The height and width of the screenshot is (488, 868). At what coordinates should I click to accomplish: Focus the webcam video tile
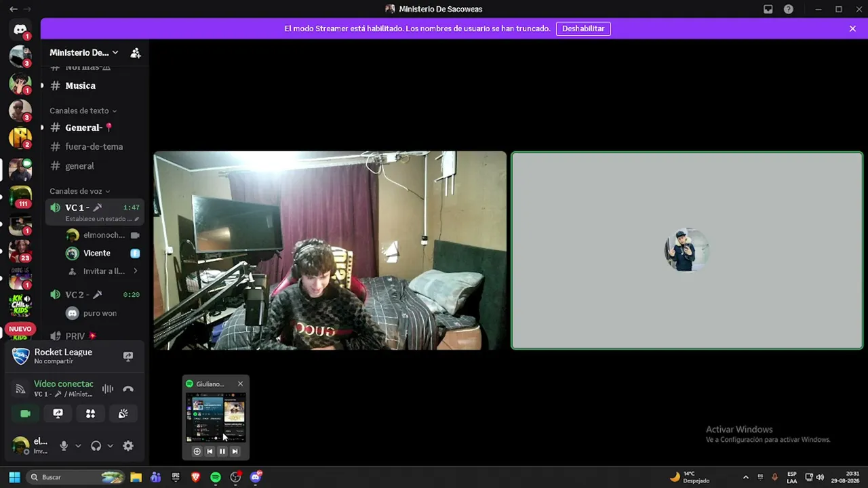click(330, 250)
